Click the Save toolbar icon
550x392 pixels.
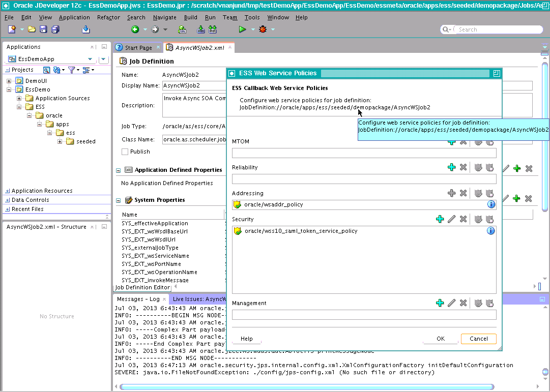pyautogui.click(x=43, y=29)
